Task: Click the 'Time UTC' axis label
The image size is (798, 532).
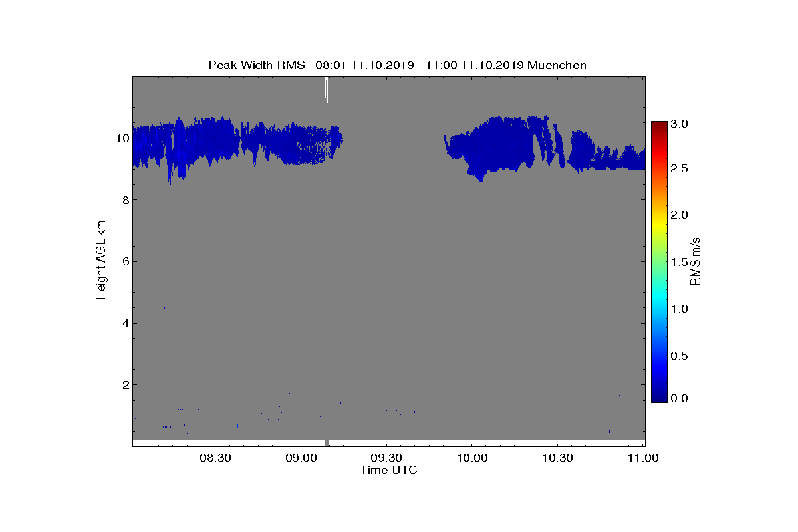Action: pos(389,470)
